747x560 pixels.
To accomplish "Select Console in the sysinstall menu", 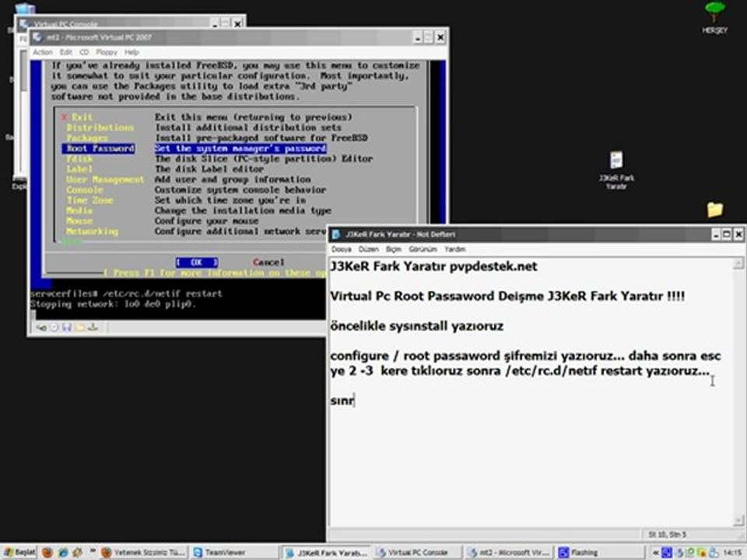I will pos(85,190).
